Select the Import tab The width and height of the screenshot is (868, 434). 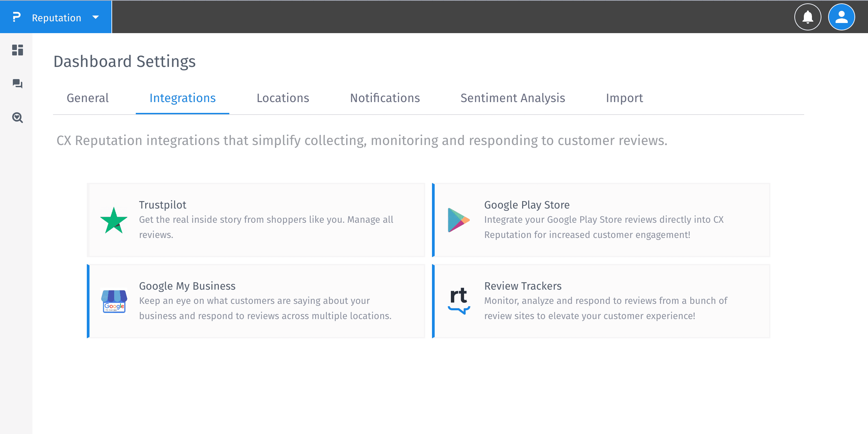pyautogui.click(x=624, y=98)
